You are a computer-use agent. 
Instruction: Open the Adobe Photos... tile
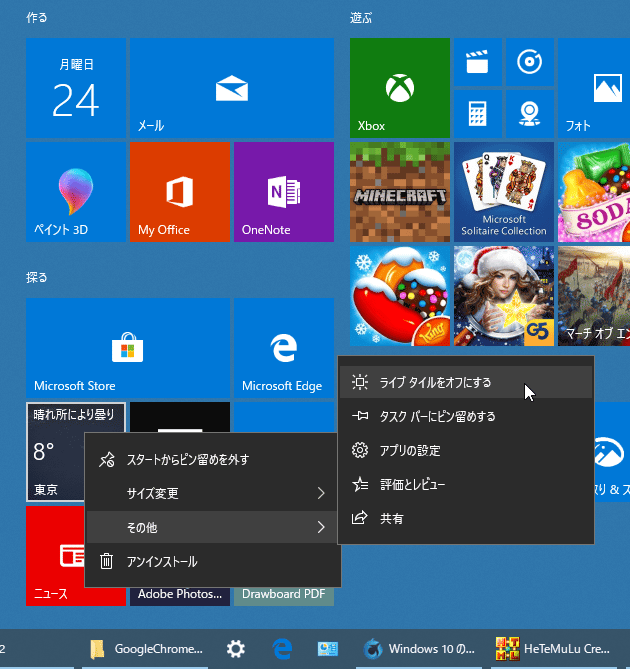(x=180, y=596)
